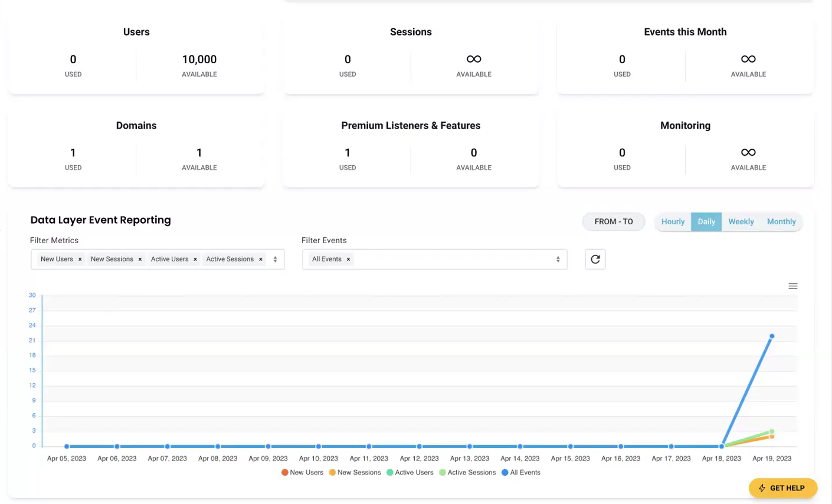832x504 pixels.
Task: Toggle Active Sessions legend series
Action: click(467, 473)
